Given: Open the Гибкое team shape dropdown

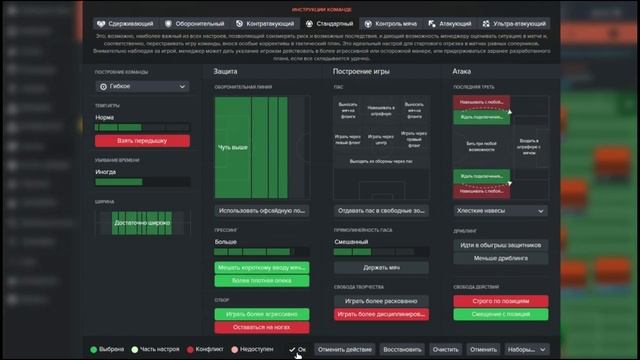Looking at the screenshot, I should (142, 87).
